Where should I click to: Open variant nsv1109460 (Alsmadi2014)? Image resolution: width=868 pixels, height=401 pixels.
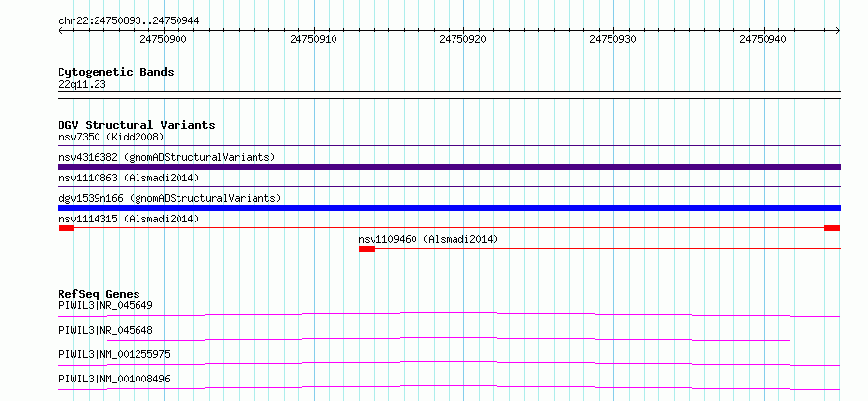428,239
